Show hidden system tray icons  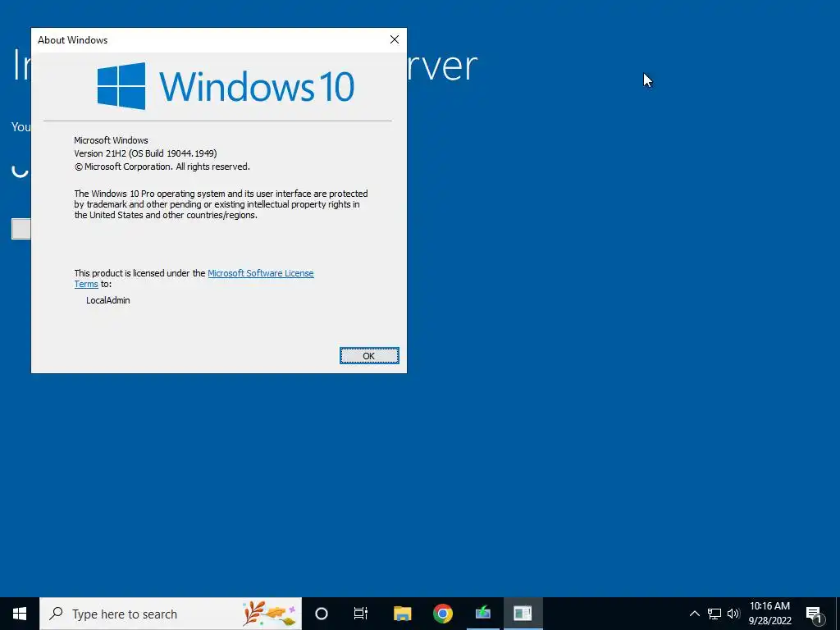pyautogui.click(x=694, y=614)
